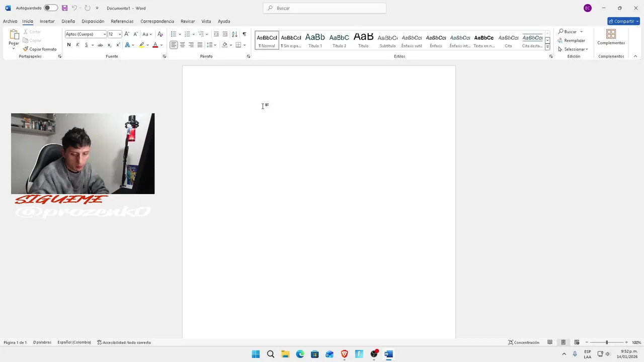
Task: Decrease paragraph indent
Action: click(x=216, y=34)
